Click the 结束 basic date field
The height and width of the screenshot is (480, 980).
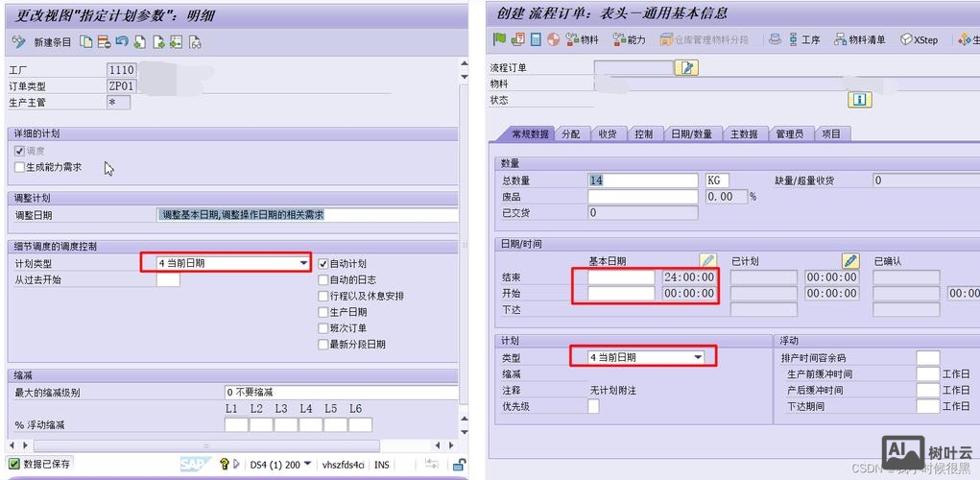pos(621,276)
